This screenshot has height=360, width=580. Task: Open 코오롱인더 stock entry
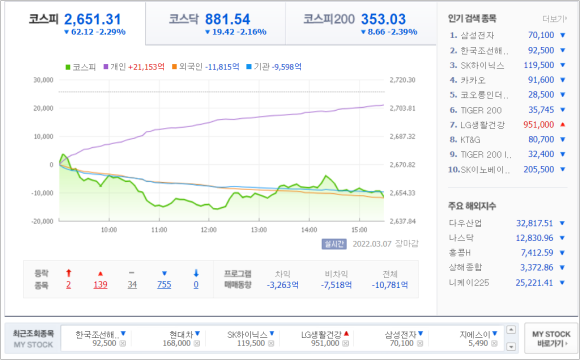click(484, 95)
